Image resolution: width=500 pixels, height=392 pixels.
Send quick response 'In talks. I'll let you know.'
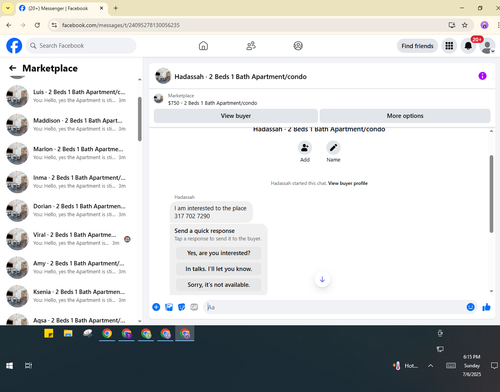(218, 269)
